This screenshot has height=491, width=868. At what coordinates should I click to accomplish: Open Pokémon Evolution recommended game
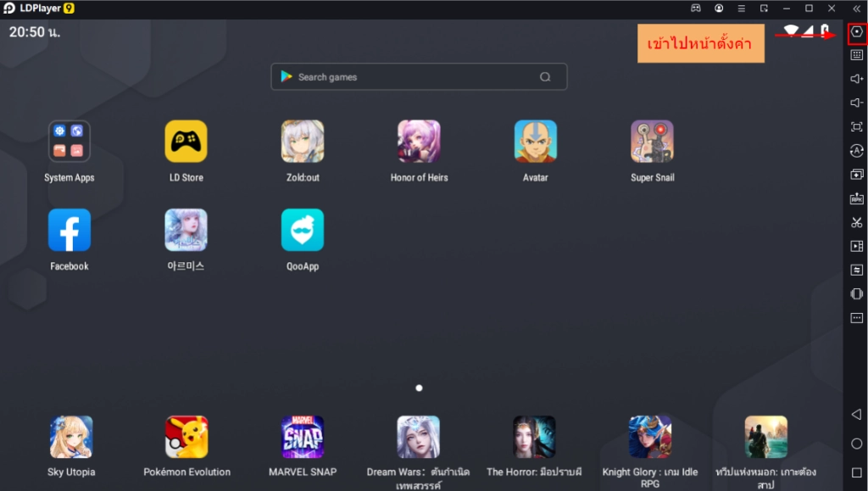186,437
